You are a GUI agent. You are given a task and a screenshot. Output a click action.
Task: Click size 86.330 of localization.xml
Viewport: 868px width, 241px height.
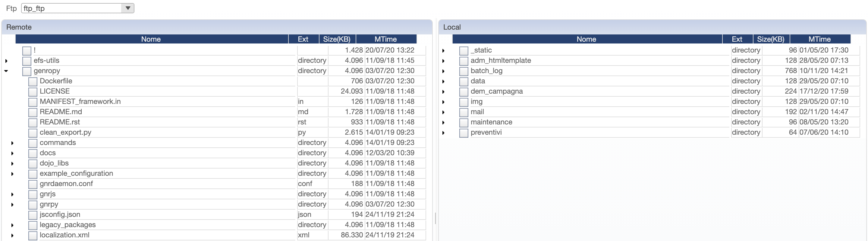(x=352, y=235)
